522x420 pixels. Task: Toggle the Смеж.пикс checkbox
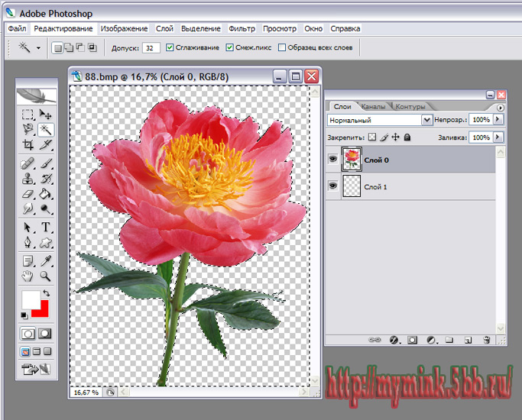click(x=229, y=47)
